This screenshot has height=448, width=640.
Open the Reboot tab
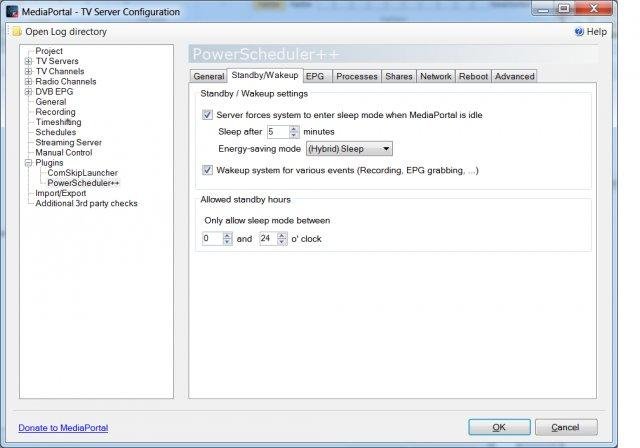pyautogui.click(x=473, y=76)
